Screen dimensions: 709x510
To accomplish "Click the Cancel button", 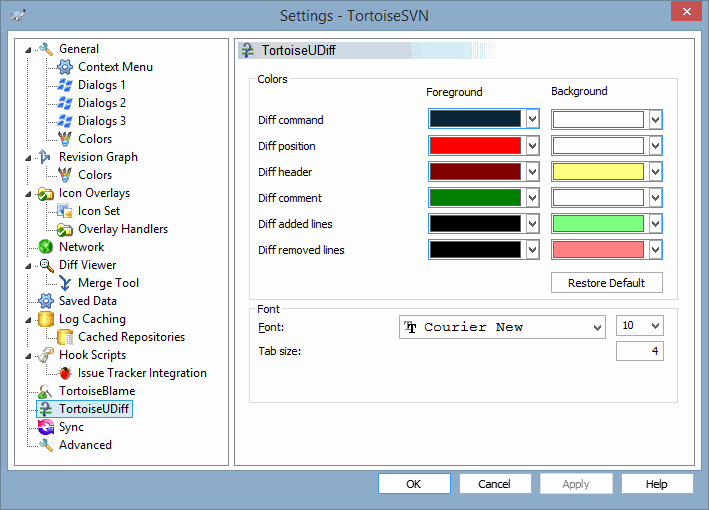I will click(495, 484).
